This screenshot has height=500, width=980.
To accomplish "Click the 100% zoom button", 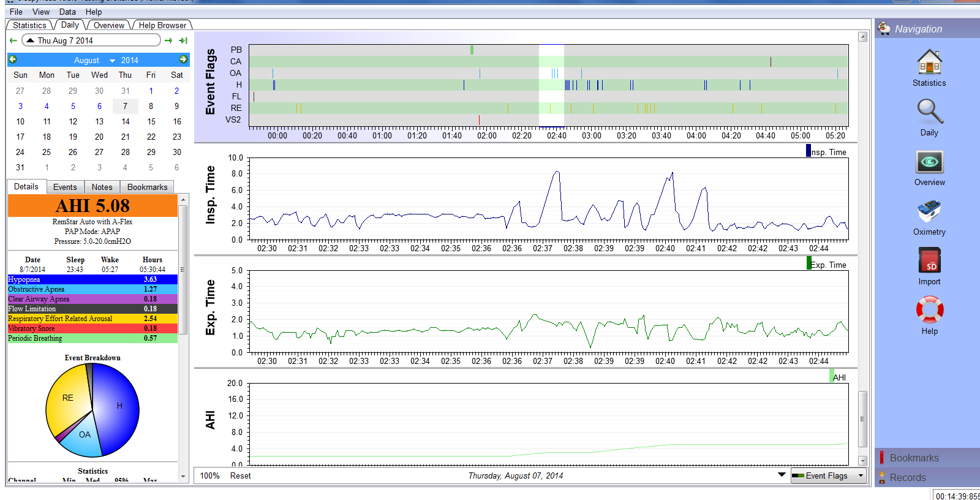I will pos(209,475).
